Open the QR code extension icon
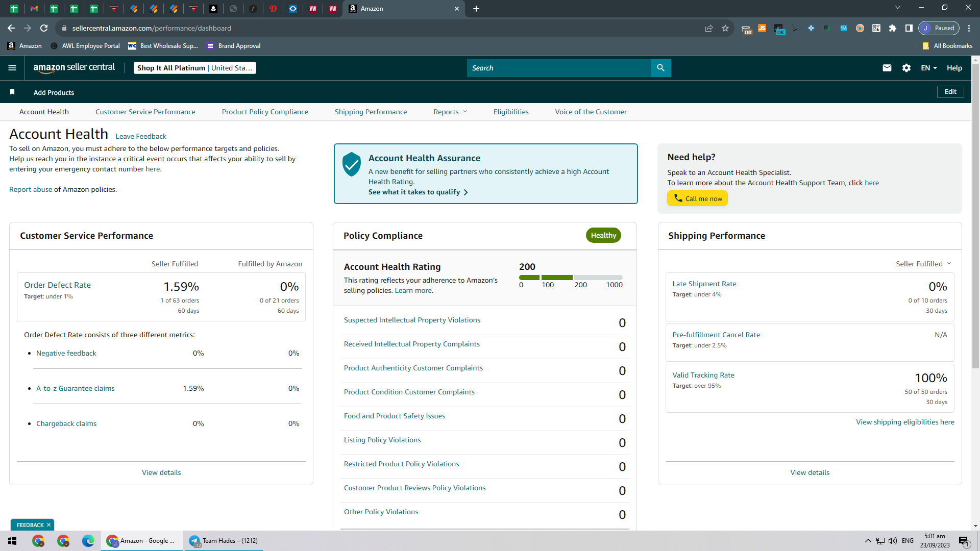Screen dimensions: 980x551 876,28
